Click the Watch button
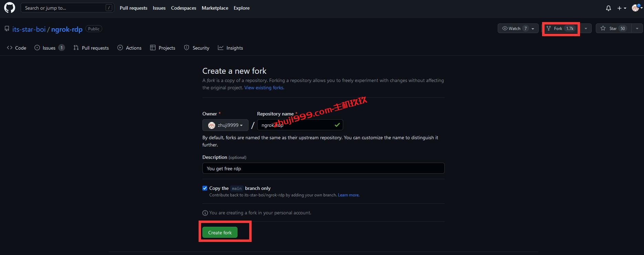 tap(518, 28)
